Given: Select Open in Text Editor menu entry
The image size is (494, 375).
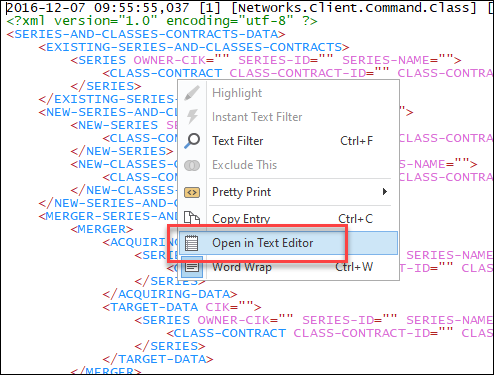Looking at the screenshot, I should coord(288,243).
